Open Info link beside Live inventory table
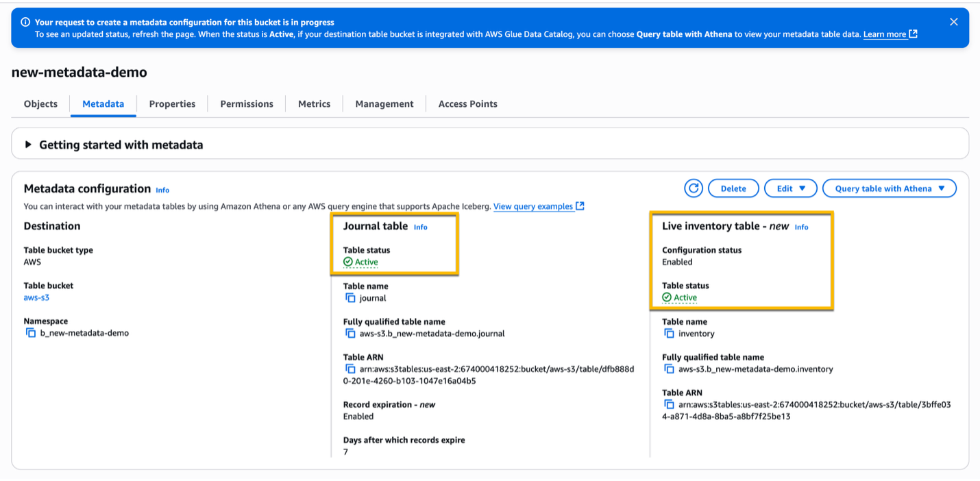980x481 pixels. (801, 227)
